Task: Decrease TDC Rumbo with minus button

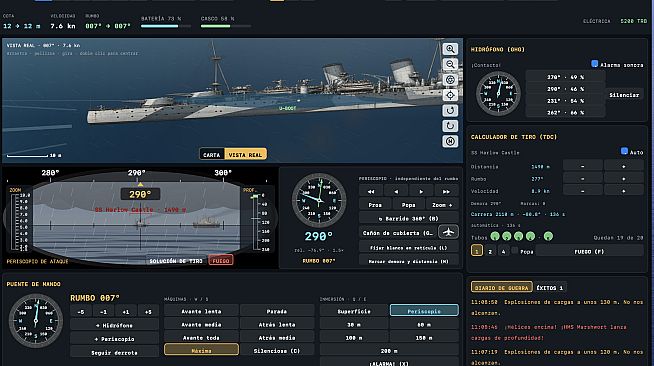Action: click(x=583, y=179)
